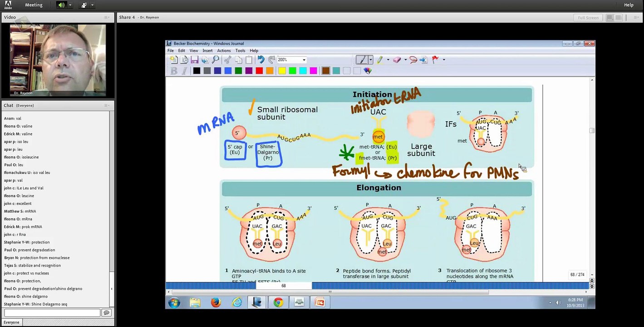The image size is (644, 327).
Task: Click the Insert/Remove Space tool
Action: pos(423,59)
